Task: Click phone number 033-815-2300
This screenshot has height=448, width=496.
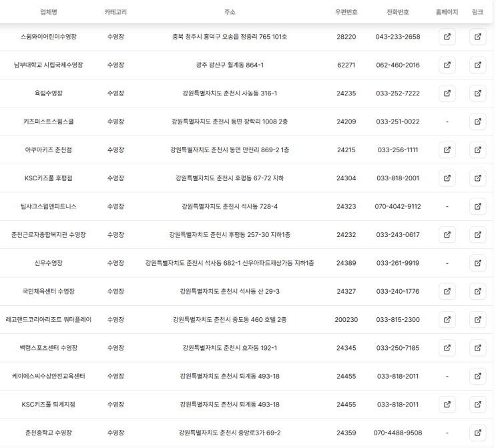Action: [398, 320]
